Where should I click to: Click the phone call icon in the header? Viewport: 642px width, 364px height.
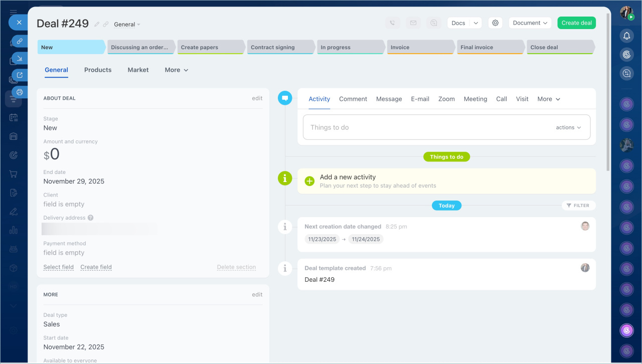click(x=392, y=23)
